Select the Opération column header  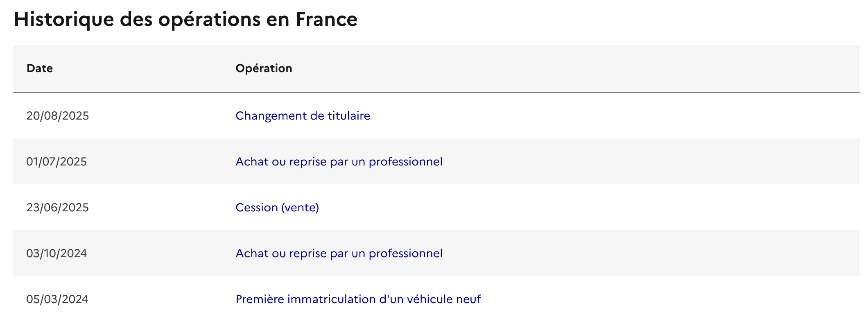(x=264, y=68)
